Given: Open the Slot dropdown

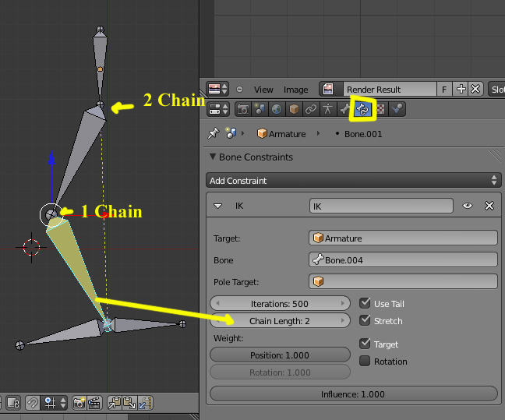Looking at the screenshot, I should (x=496, y=89).
